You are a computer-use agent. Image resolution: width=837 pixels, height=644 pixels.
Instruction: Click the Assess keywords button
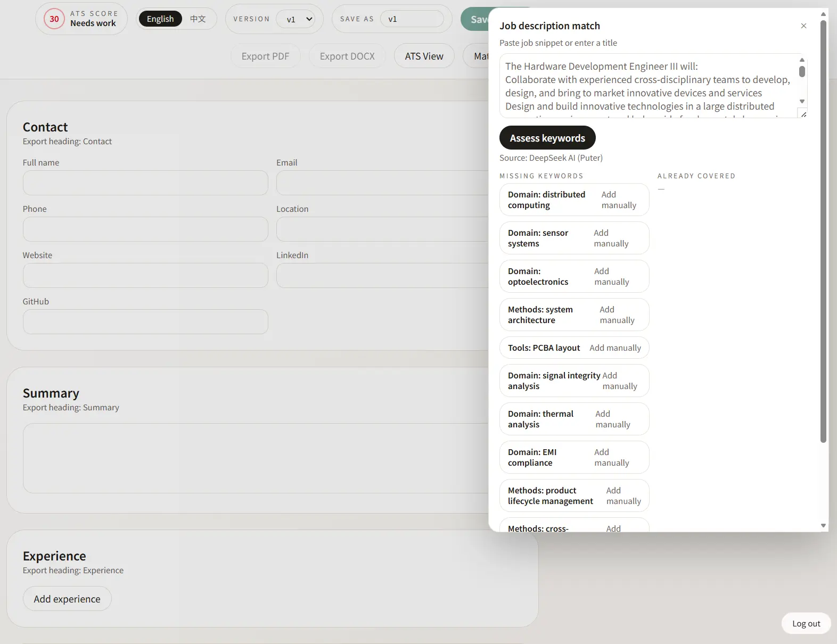coord(547,138)
